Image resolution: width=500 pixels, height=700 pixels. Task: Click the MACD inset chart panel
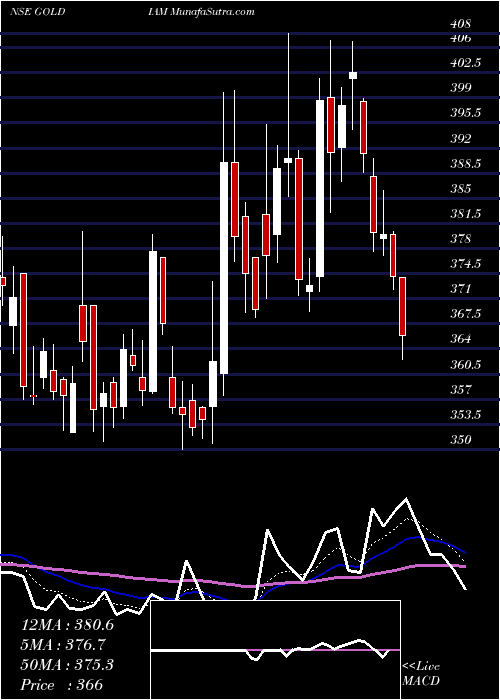(x=276, y=650)
